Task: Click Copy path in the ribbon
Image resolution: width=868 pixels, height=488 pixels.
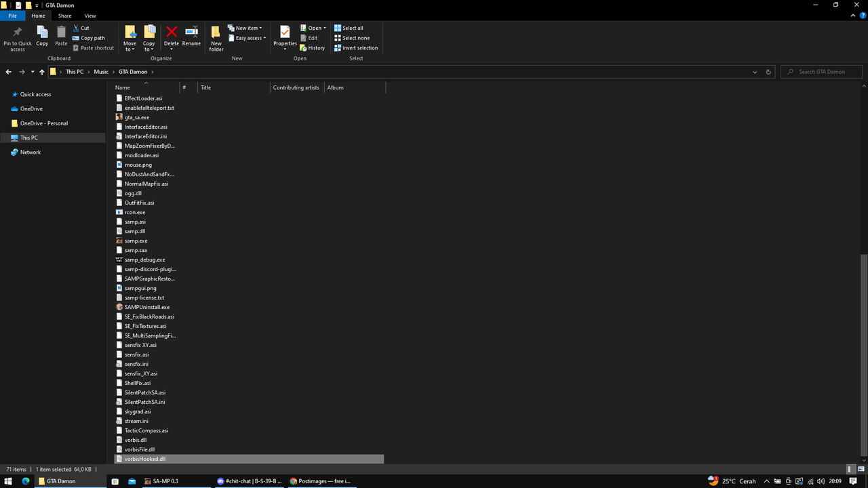Action: click(x=88, y=38)
